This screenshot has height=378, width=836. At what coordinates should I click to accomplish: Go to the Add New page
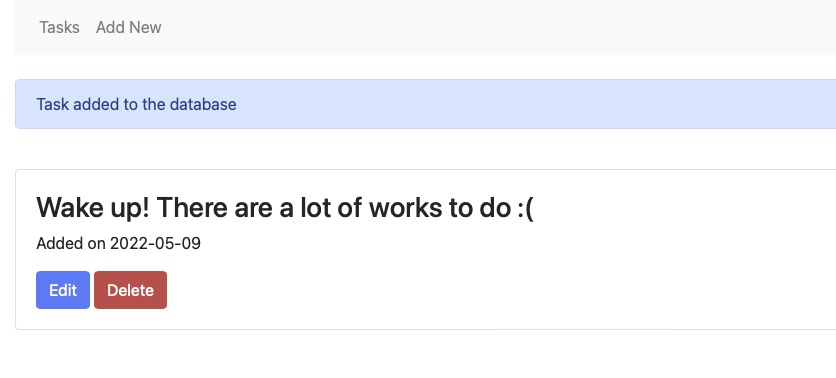tap(128, 27)
